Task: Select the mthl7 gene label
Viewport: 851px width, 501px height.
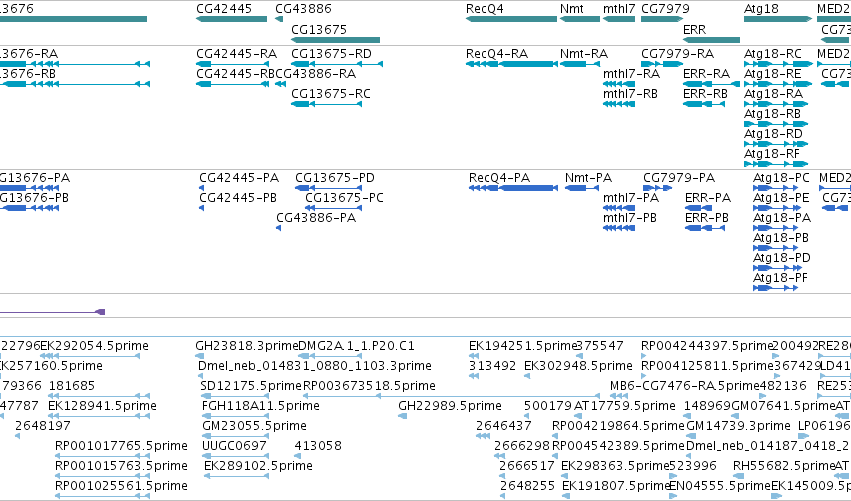Action: pos(619,9)
